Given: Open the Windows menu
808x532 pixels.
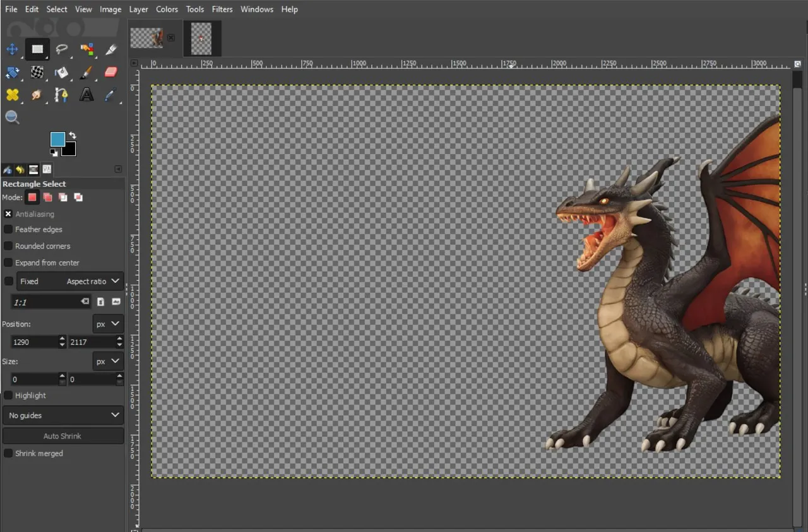Looking at the screenshot, I should (257, 9).
